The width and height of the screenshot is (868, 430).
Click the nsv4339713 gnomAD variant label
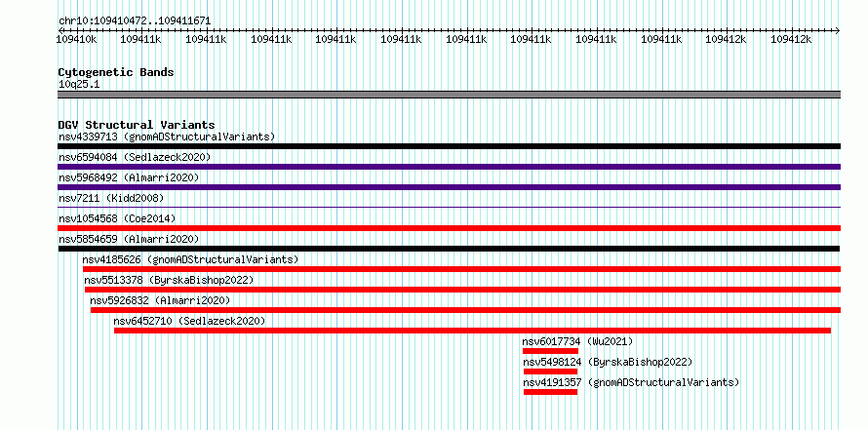pyautogui.click(x=167, y=137)
